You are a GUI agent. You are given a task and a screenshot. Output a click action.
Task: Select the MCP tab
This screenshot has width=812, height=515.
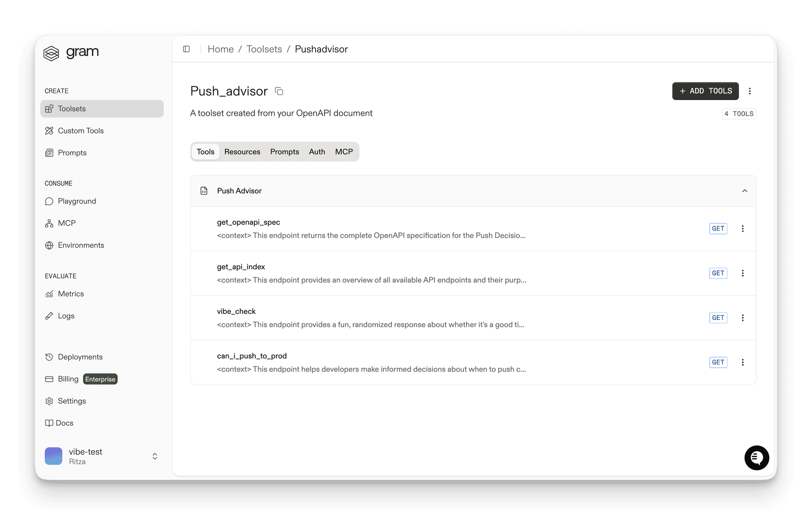pyautogui.click(x=344, y=151)
